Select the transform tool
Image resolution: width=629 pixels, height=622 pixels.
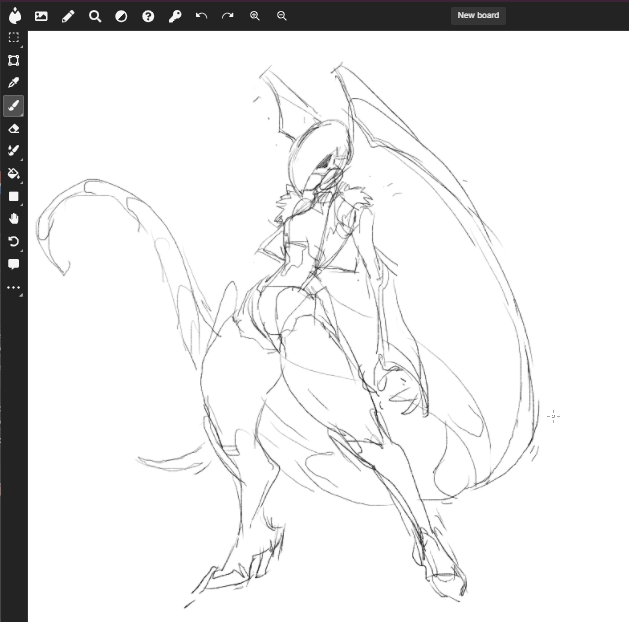[x=14, y=60]
